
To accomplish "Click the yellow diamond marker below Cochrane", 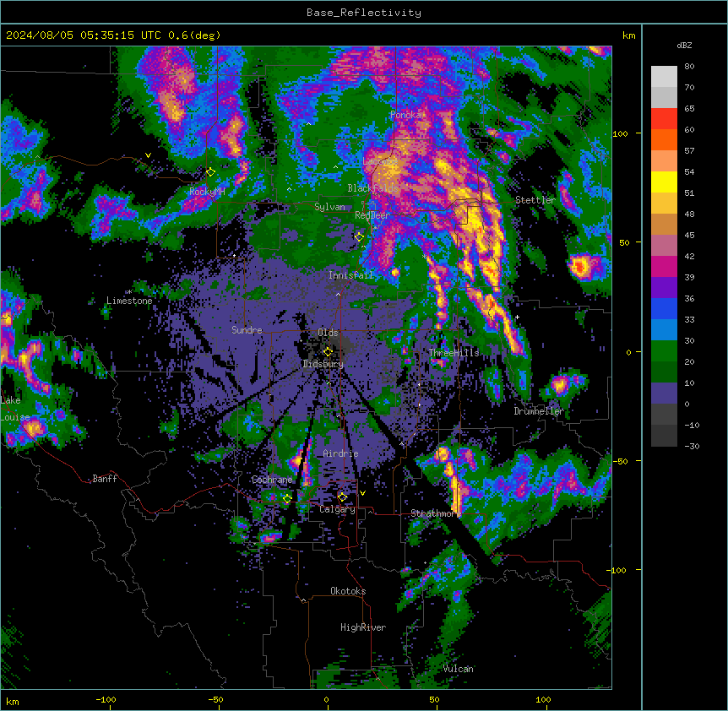I will click(287, 499).
